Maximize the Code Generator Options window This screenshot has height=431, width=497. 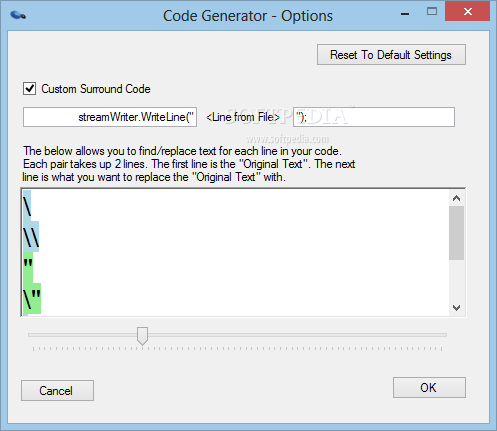[x=432, y=12]
